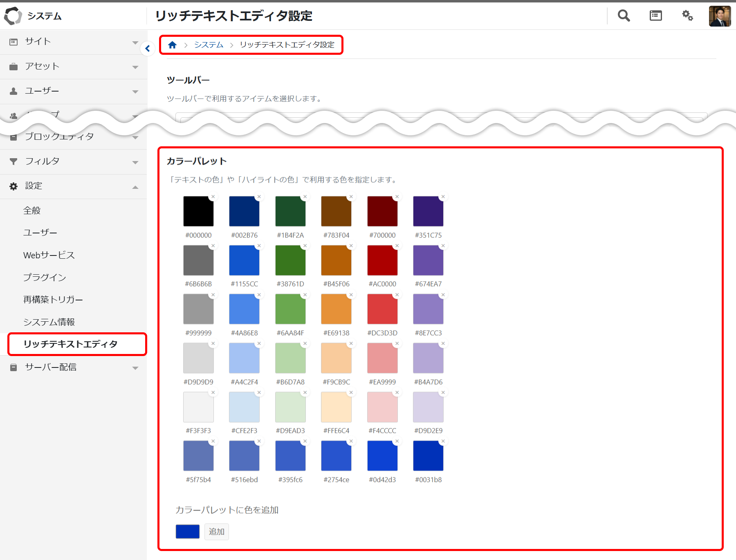Remove the #000000 swatch with its X
Image resolution: width=736 pixels, height=560 pixels.
coord(213,197)
